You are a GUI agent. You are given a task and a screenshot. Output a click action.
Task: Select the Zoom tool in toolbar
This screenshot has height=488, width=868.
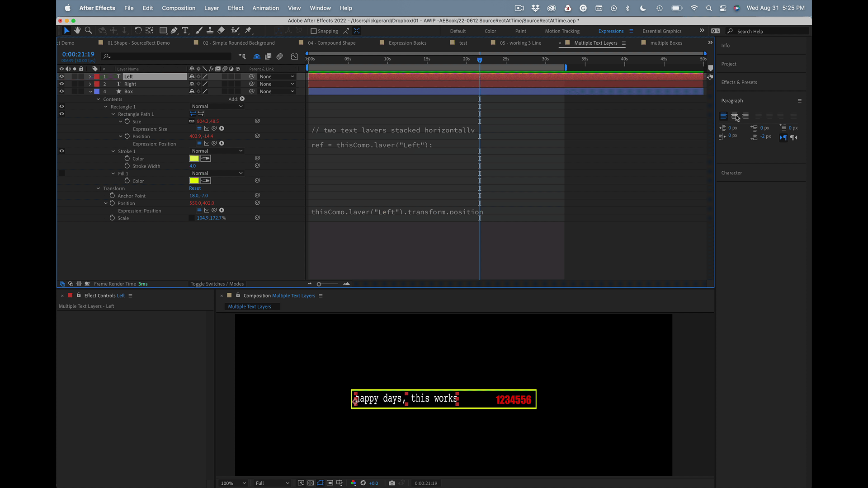(89, 30)
